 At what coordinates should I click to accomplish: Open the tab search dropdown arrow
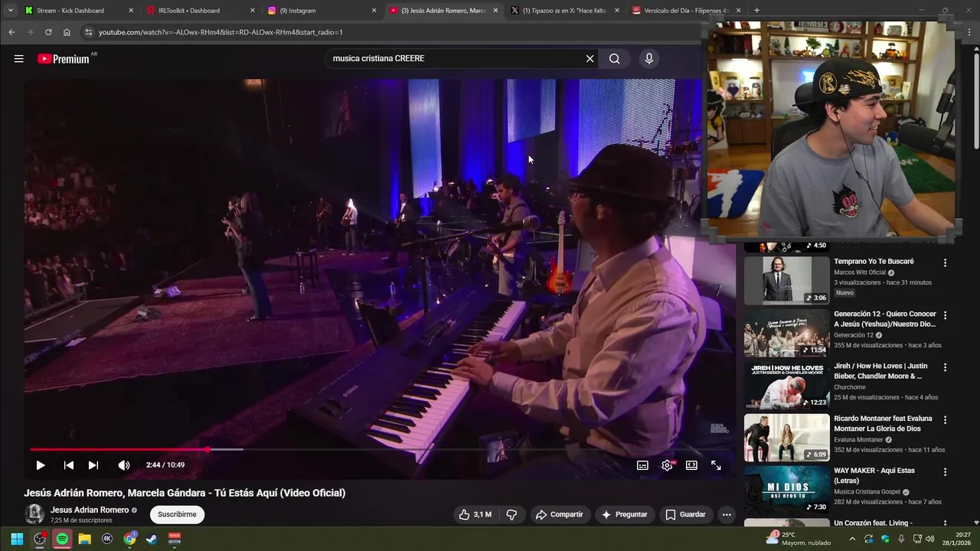coord(10,11)
